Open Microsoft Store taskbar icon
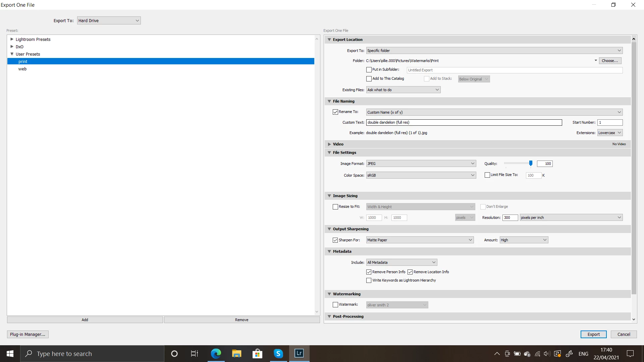The height and width of the screenshot is (362, 644). click(x=257, y=353)
